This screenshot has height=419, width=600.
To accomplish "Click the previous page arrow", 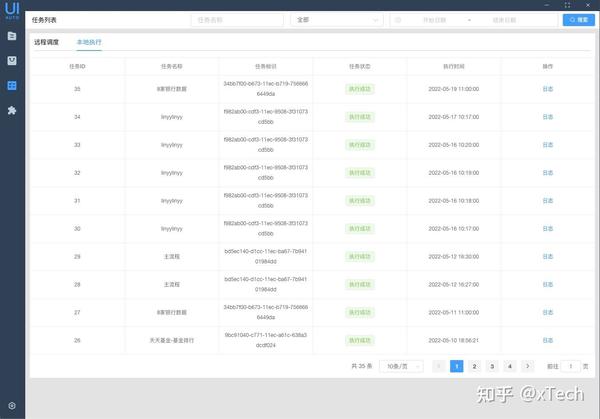I will point(439,366).
